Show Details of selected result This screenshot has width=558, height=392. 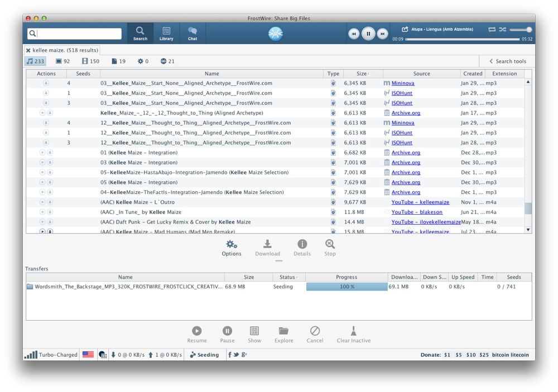(x=302, y=248)
